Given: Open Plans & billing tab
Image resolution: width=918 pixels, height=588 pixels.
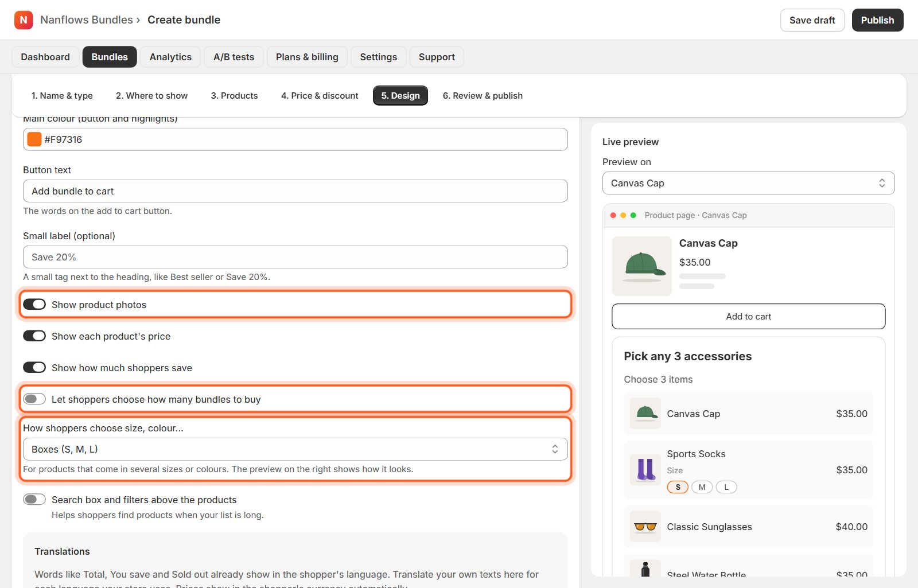Looking at the screenshot, I should [x=307, y=57].
